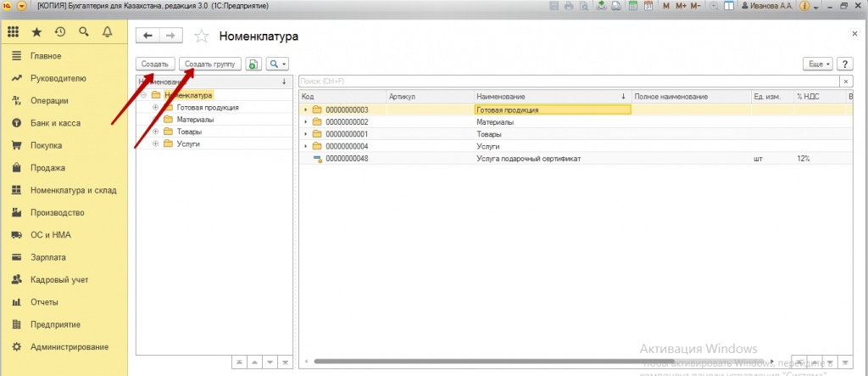Open the Зарплата section
Screen dimensions: 868x376
point(48,257)
